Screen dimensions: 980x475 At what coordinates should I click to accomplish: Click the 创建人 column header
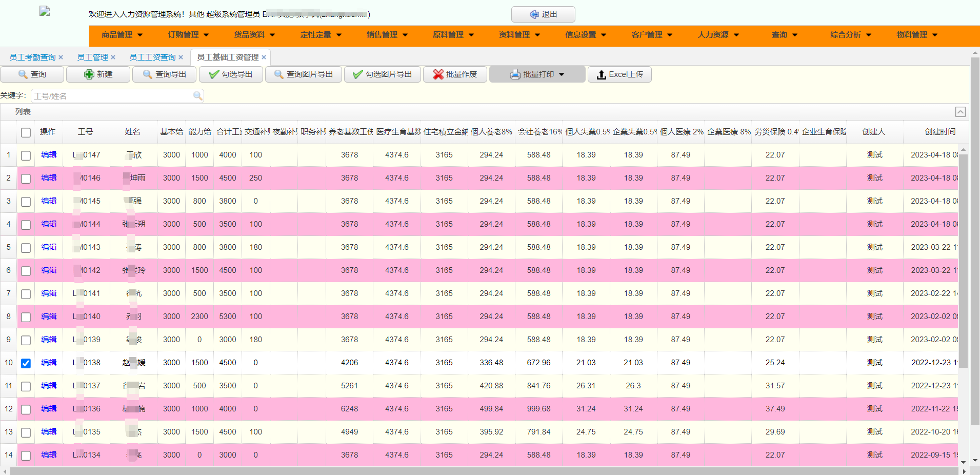coord(874,132)
